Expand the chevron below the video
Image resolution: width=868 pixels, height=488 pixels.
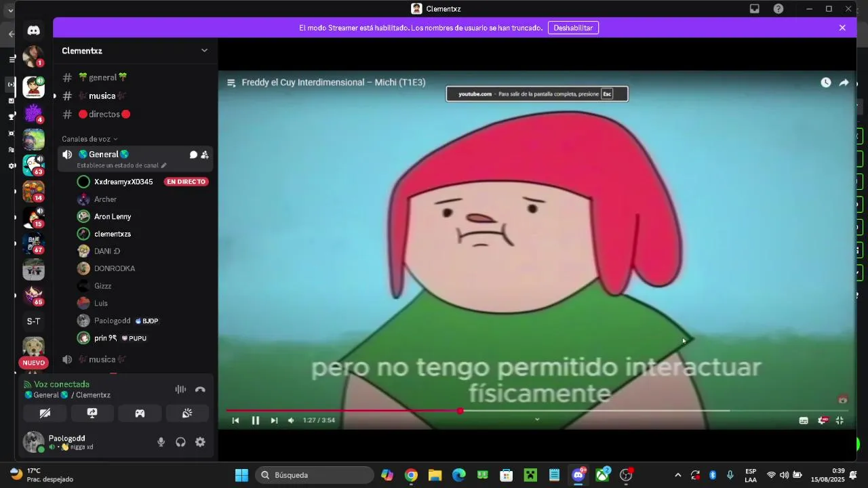(x=537, y=420)
